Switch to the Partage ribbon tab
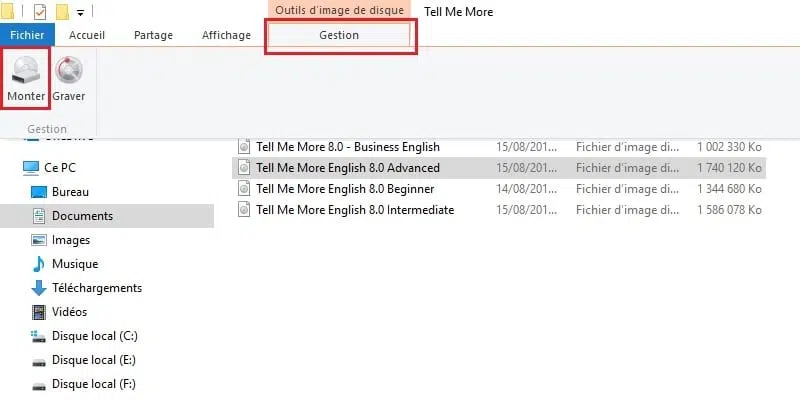The width and height of the screenshot is (800, 403). click(153, 35)
